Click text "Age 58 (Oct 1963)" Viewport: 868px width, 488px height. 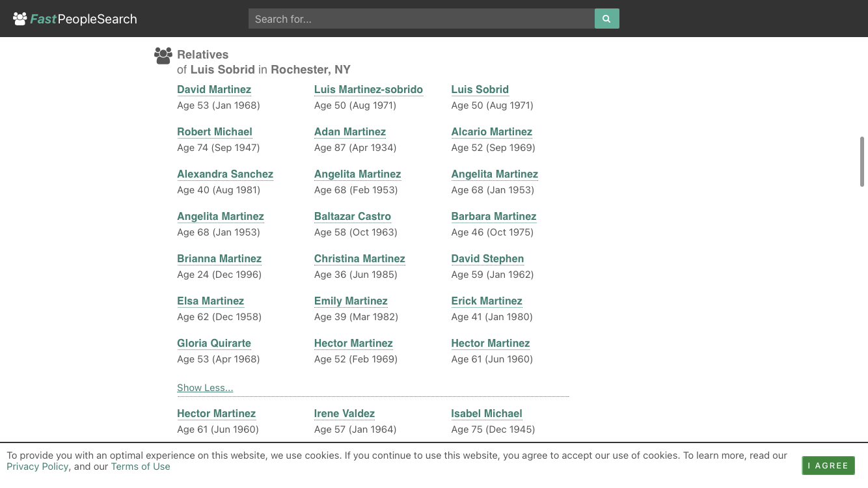coord(356,232)
